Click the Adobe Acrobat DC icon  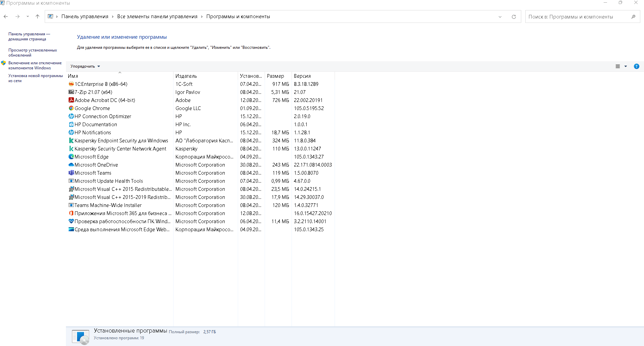point(71,100)
